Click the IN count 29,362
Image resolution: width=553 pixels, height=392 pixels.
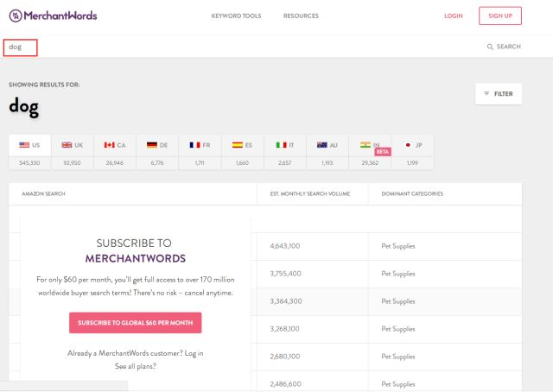[x=370, y=163]
